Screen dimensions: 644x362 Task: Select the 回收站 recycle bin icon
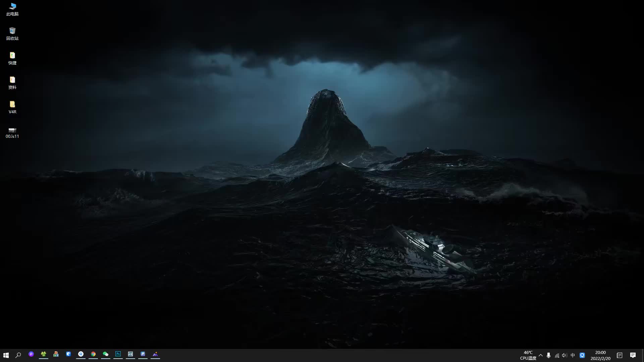coord(12,34)
